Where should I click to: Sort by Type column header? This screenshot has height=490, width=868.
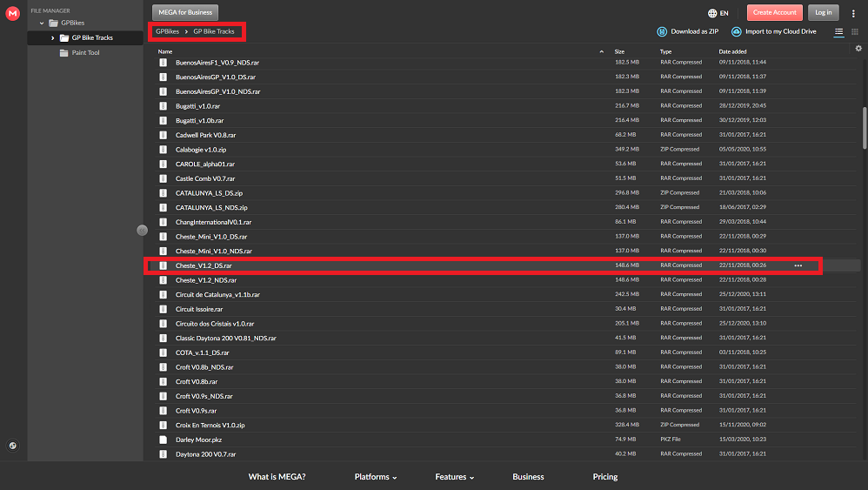(665, 51)
